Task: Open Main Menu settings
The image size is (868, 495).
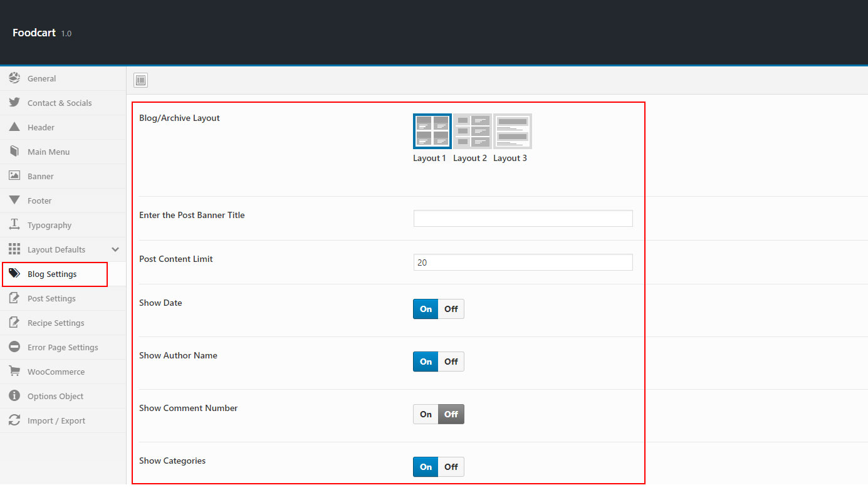Action: click(x=63, y=152)
